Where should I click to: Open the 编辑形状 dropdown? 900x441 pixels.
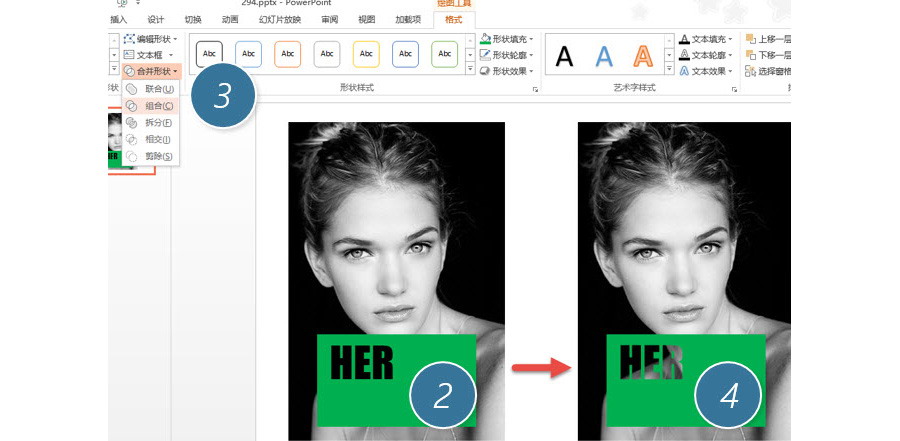tap(151, 39)
